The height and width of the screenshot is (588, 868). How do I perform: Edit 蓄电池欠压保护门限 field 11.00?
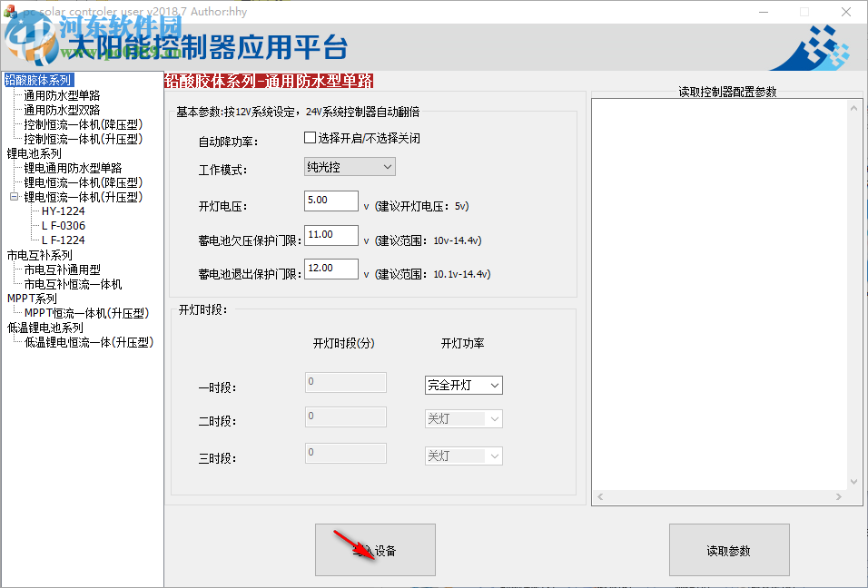point(331,234)
